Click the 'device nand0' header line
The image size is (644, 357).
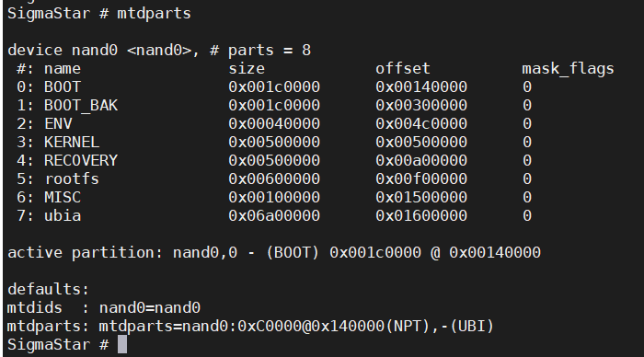[x=159, y=51]
